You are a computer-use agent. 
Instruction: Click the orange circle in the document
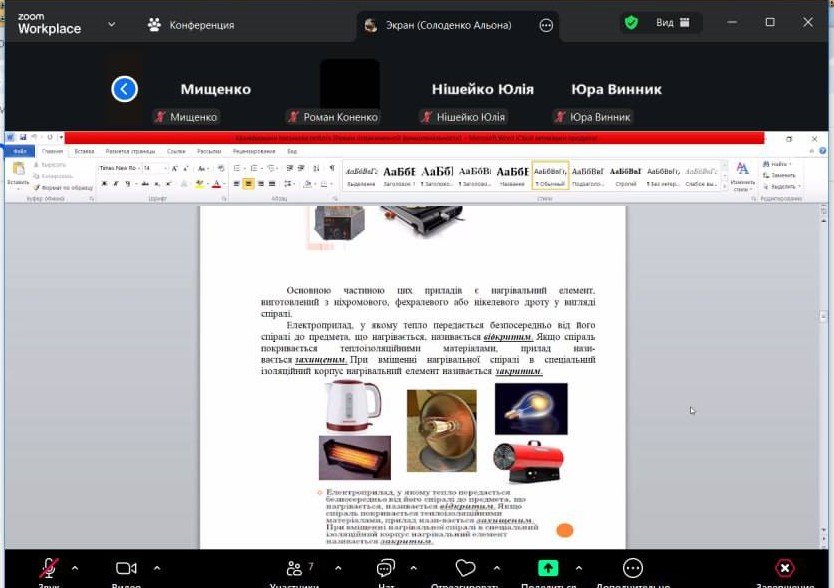(x=565, y=530)
